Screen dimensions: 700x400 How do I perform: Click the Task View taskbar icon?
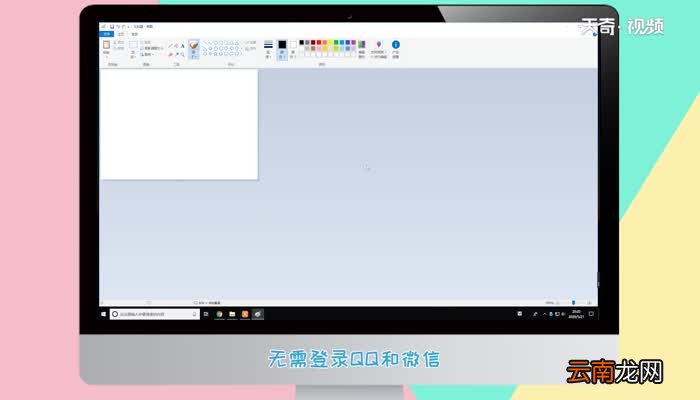(206, 314)
